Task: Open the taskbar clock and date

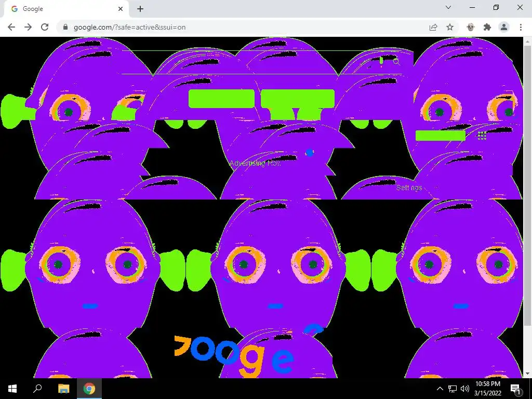Action: 487,389
